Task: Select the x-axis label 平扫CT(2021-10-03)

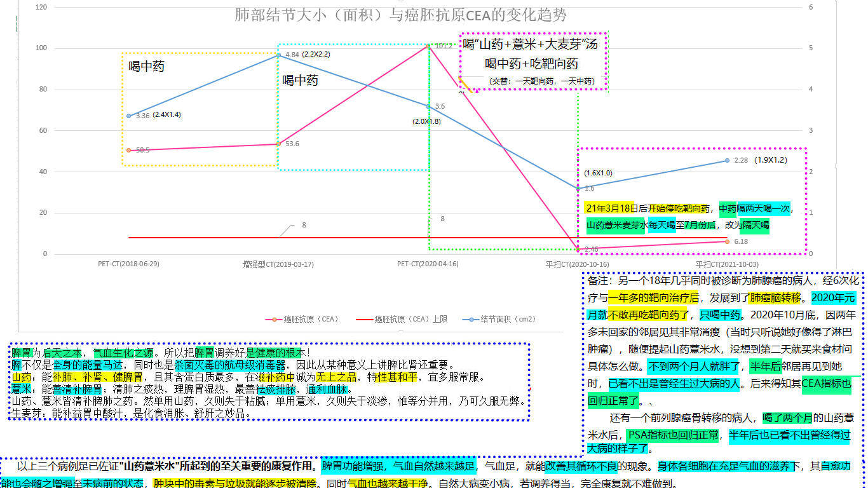Action: click(x=727, y=264)
